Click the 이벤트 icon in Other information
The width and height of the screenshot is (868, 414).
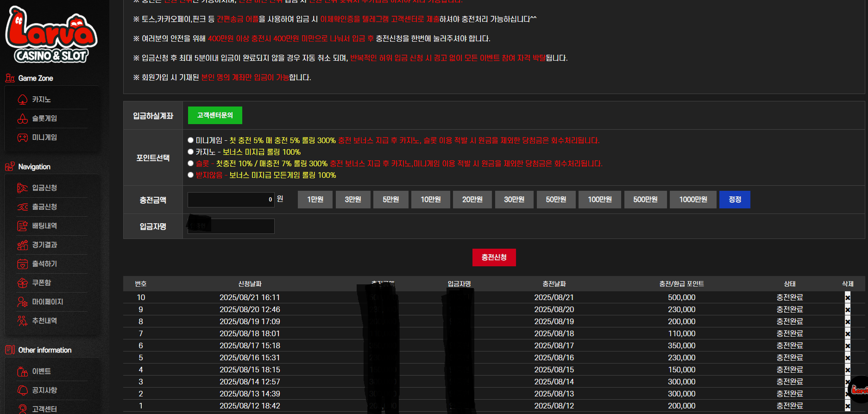click(x=23, y=371)
